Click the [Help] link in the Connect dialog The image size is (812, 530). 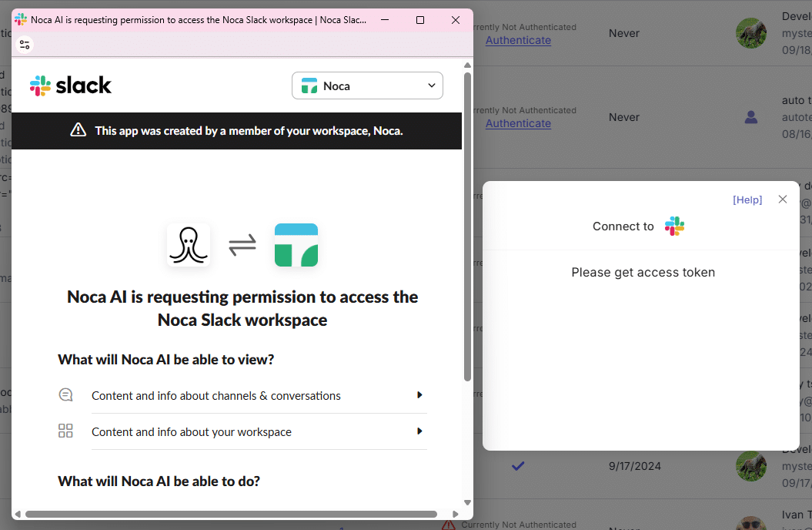[x=747, y=200]
